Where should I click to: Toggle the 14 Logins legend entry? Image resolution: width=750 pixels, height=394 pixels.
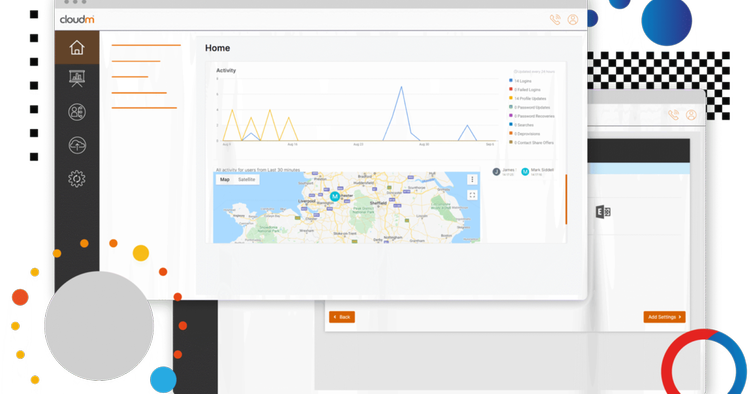pos(520,81)
